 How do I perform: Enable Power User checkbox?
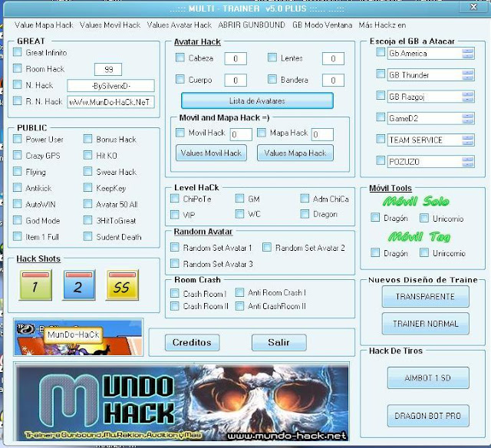pyautogui.click(x=18, y=139)
